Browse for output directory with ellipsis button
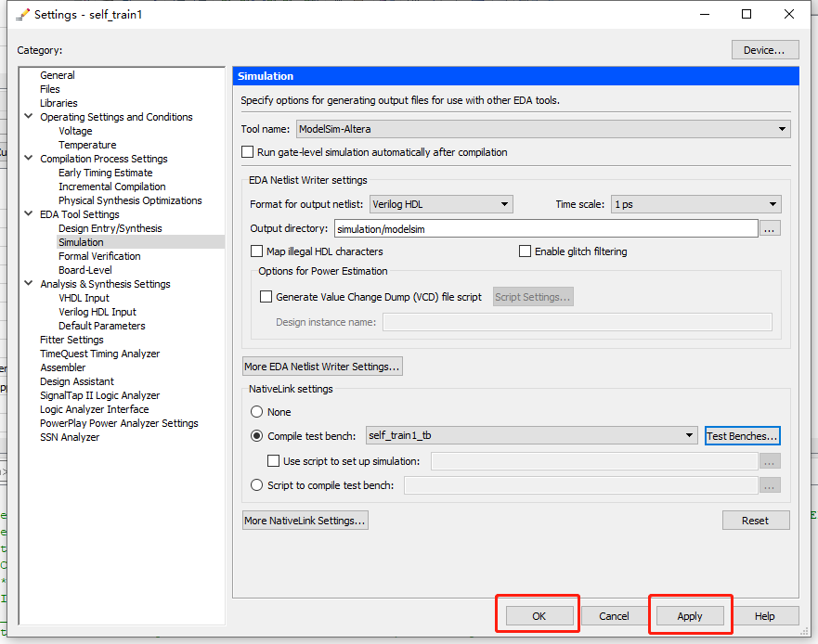This screenshot has height=644, width=818. pos(770,228)
